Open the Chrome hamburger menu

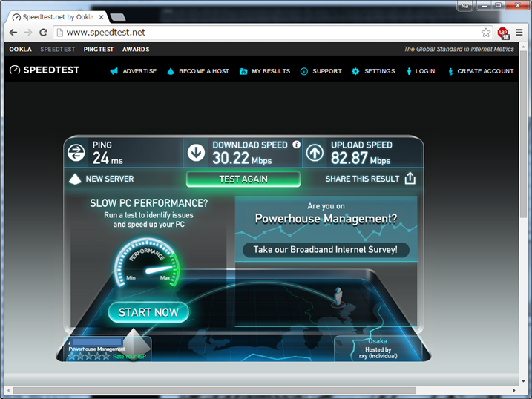[x=519, y=33]
